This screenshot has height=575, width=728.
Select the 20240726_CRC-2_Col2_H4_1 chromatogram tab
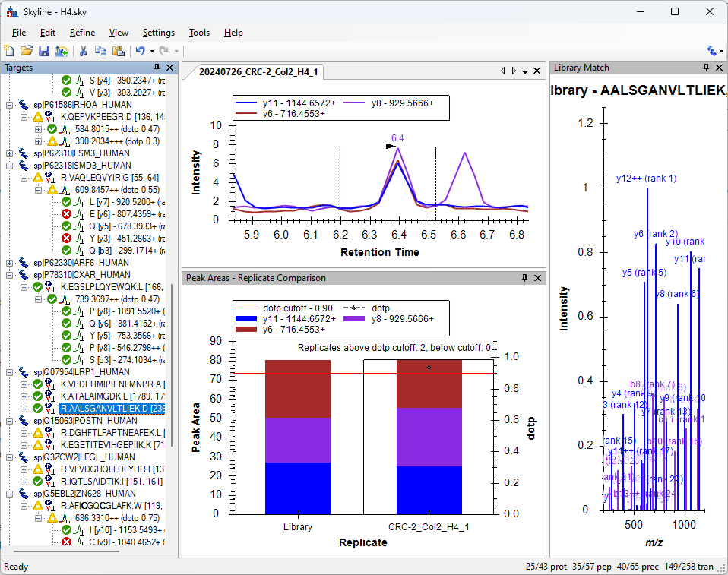[258, 72]
